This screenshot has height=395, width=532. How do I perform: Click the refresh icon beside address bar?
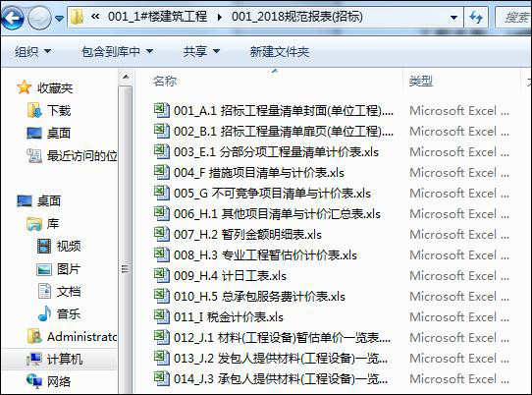coord(476,17)
